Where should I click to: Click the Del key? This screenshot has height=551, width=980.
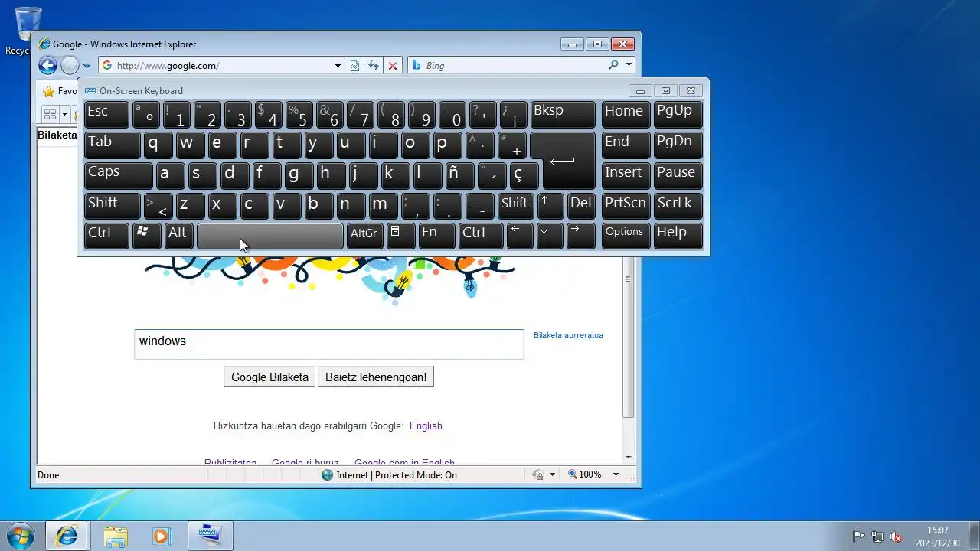(x=581, y=205)
